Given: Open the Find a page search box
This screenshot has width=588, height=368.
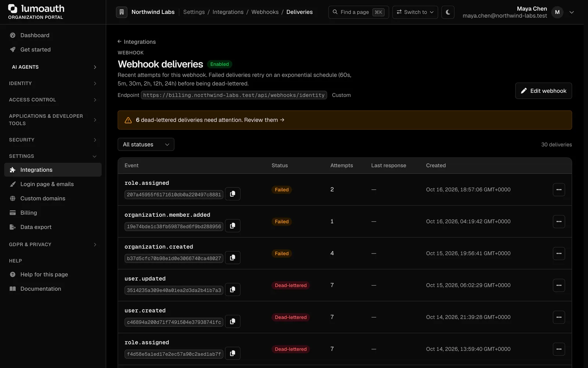Looking at the screenshot, I should [x=358, y=12].
